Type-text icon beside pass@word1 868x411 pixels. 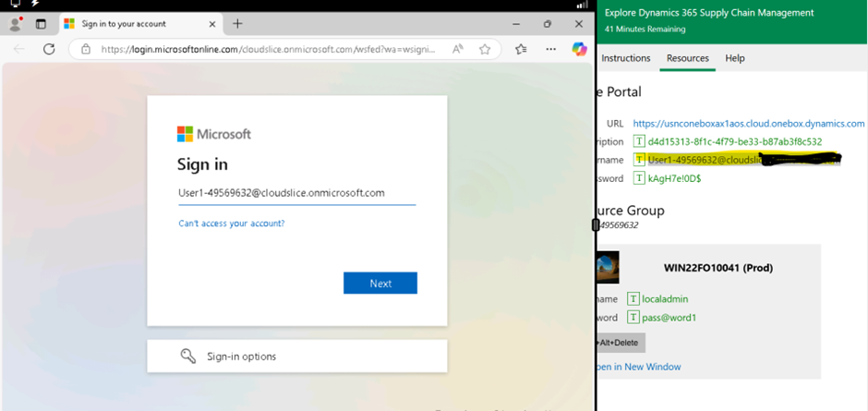point(633,318)
